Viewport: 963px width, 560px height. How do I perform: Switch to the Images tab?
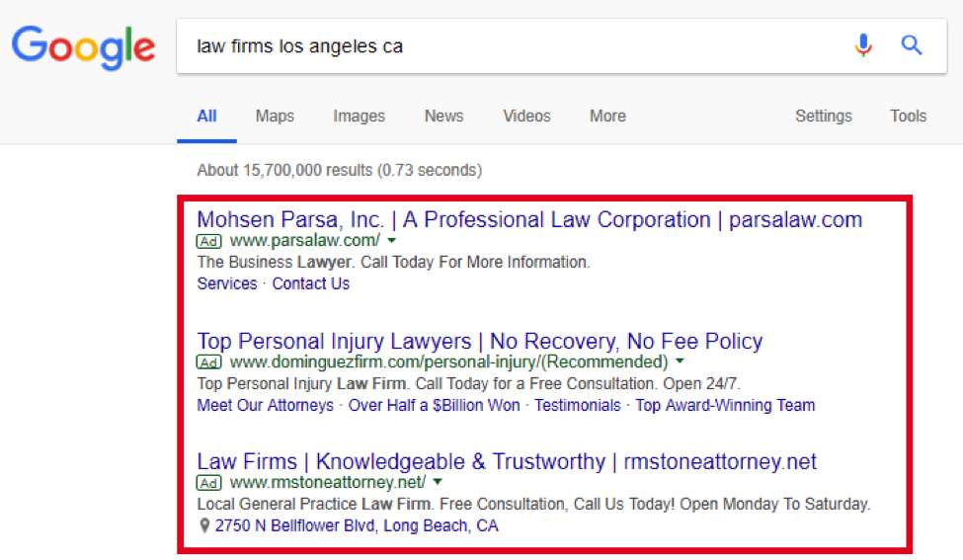[359, 117]
